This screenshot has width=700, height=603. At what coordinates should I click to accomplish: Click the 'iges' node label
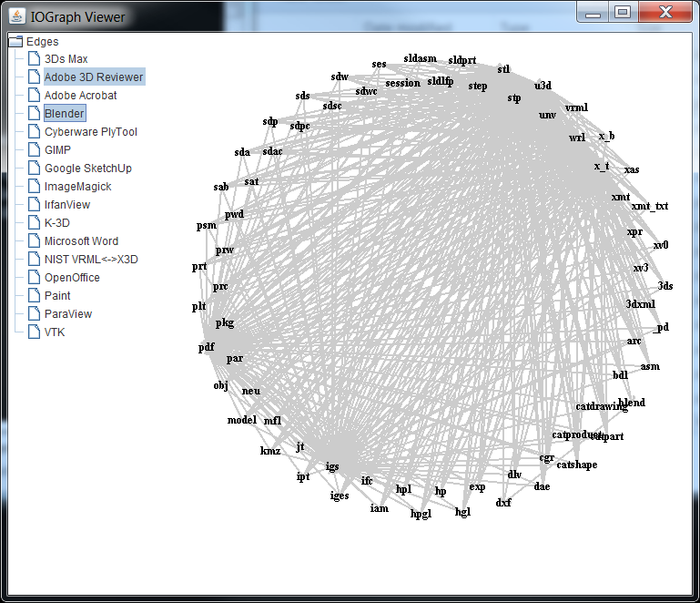[x=340, y=496]
